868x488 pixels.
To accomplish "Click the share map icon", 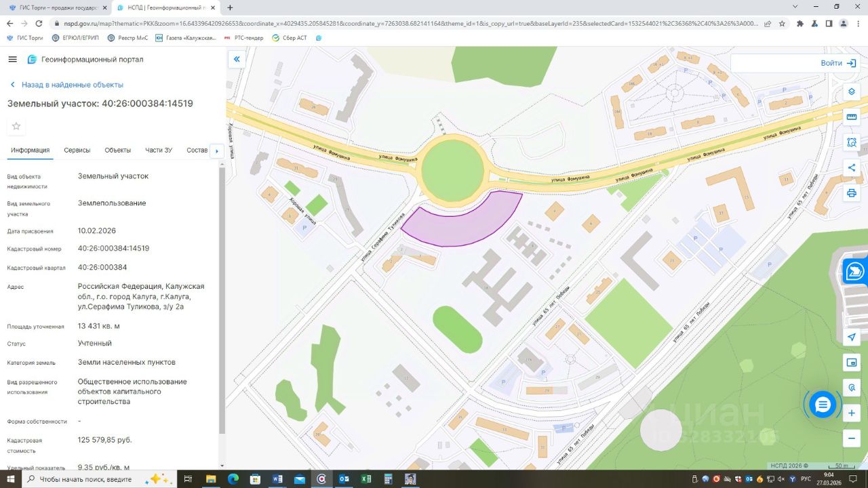I will point(852,167).
